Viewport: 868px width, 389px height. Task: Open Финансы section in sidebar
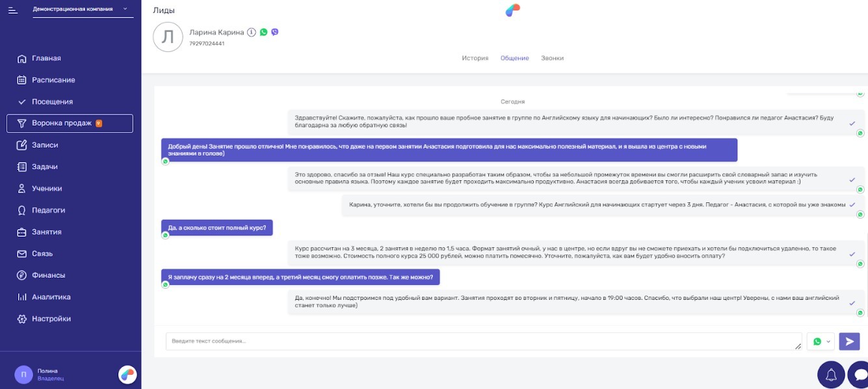48,275
